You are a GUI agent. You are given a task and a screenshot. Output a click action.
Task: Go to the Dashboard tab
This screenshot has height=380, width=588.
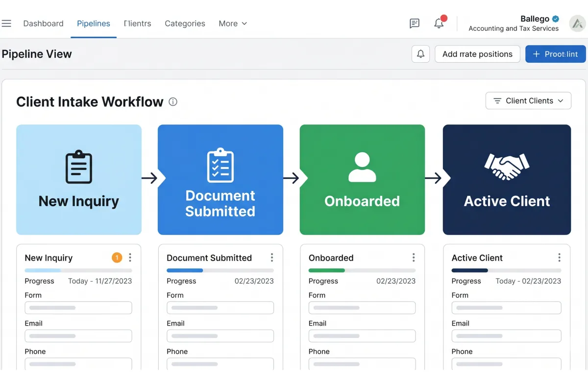click(43, 24)
